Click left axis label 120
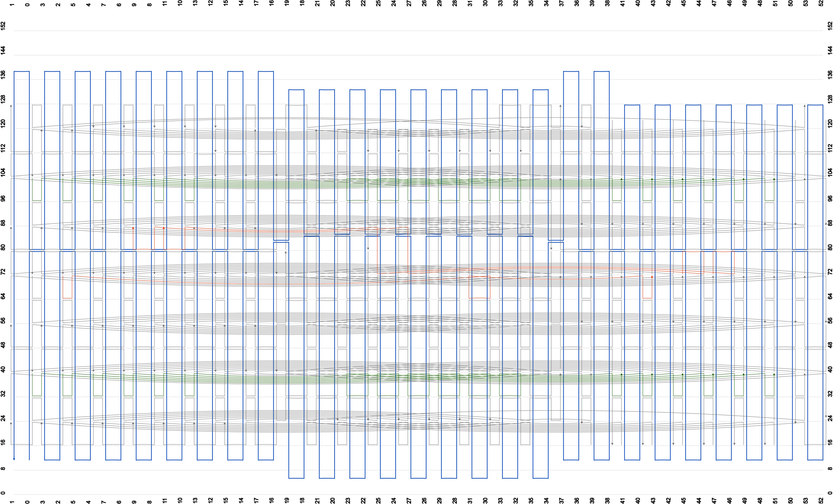The image size is (834, 504). point(3,124)
